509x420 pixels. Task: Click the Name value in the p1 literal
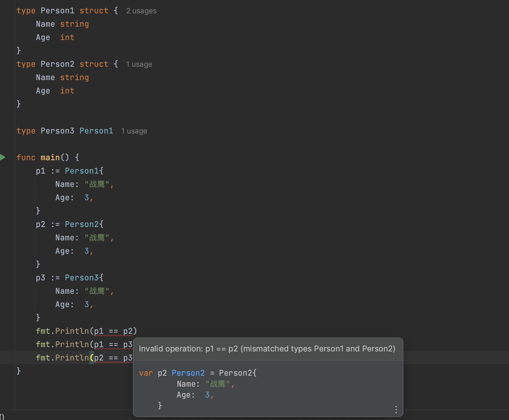tap(97, 184)
